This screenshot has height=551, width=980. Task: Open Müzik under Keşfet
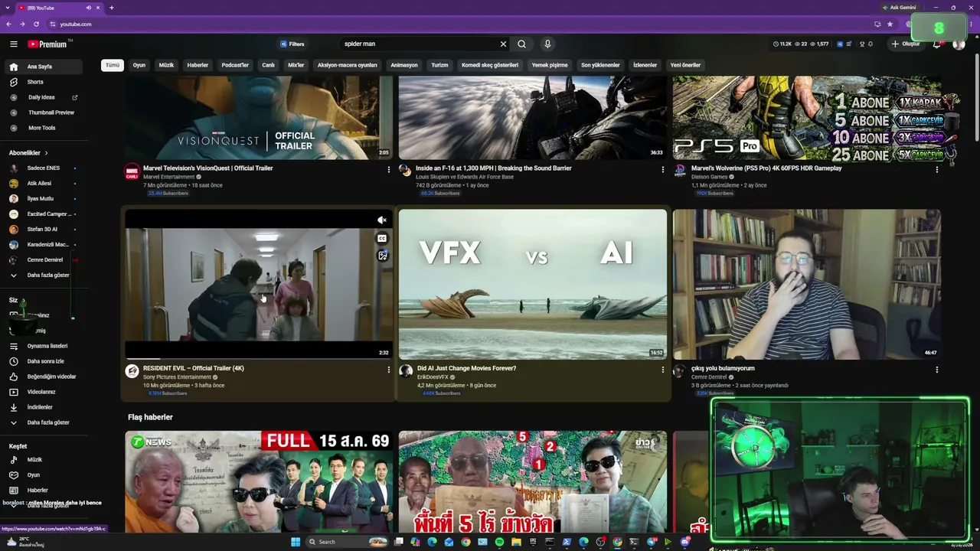pos(43,460)
